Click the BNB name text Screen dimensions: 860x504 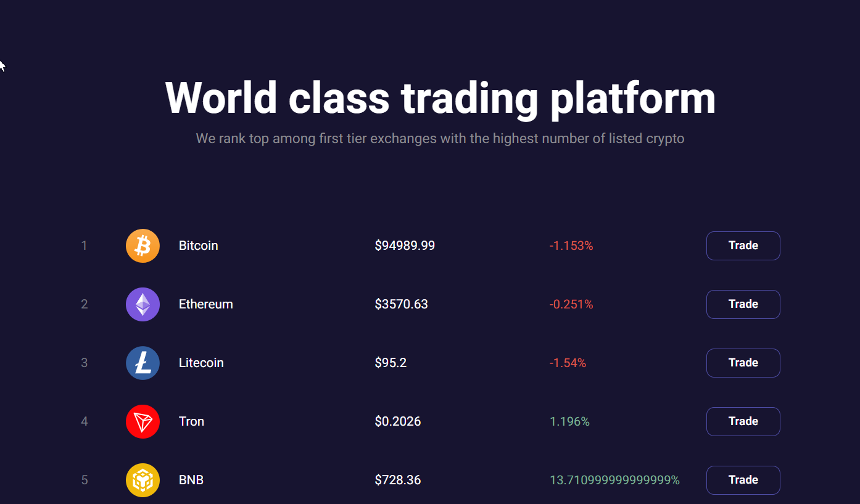pyautogui.click(x=191, y=480)
